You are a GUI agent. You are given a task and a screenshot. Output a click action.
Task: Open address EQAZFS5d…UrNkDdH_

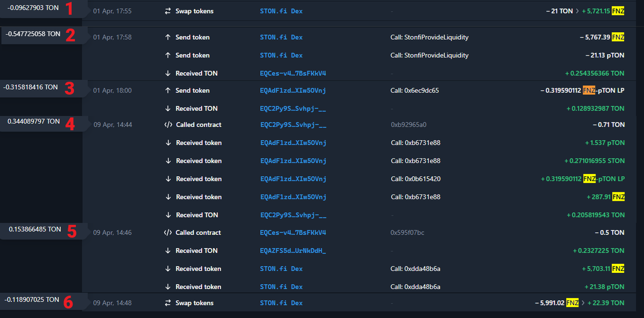point(293,251)
